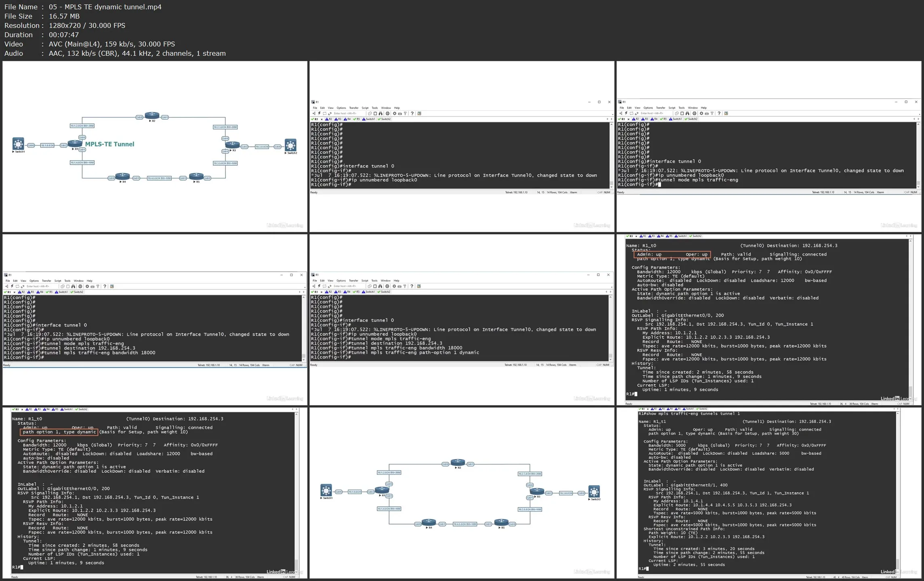Click R5 router icon in the MPLS-TE Tunnel diagram

(196, 176)
